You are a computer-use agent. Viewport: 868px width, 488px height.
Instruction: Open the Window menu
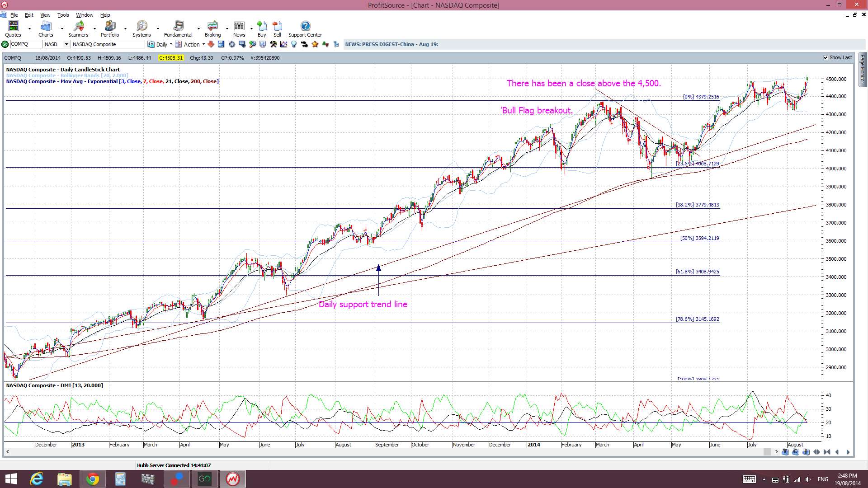coord(85,15)
